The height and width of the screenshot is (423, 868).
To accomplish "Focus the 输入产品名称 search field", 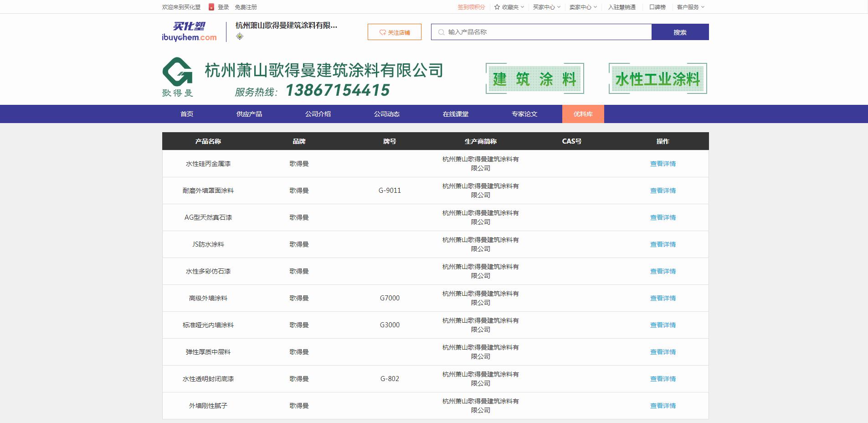I will [541, 32].
